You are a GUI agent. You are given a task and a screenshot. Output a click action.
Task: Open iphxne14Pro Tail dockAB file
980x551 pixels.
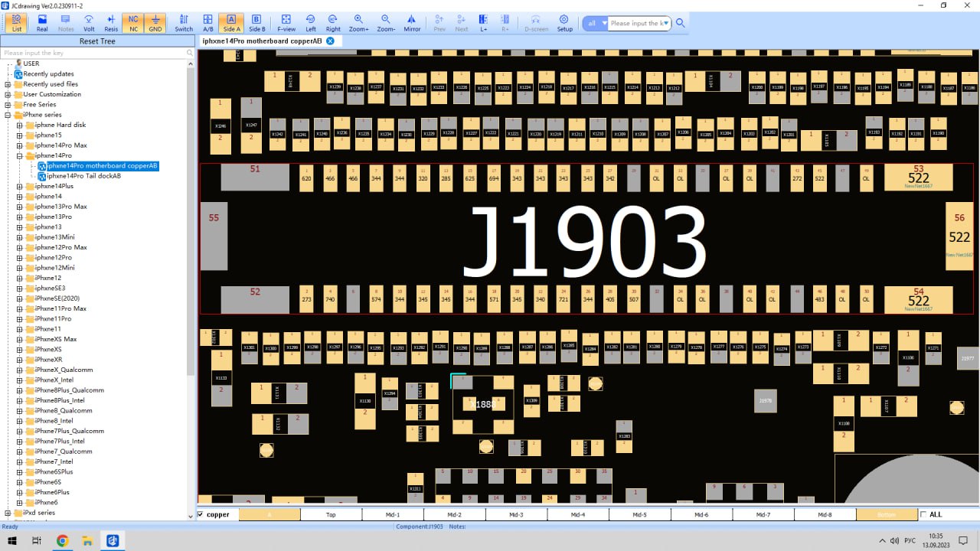coord(83,176)
